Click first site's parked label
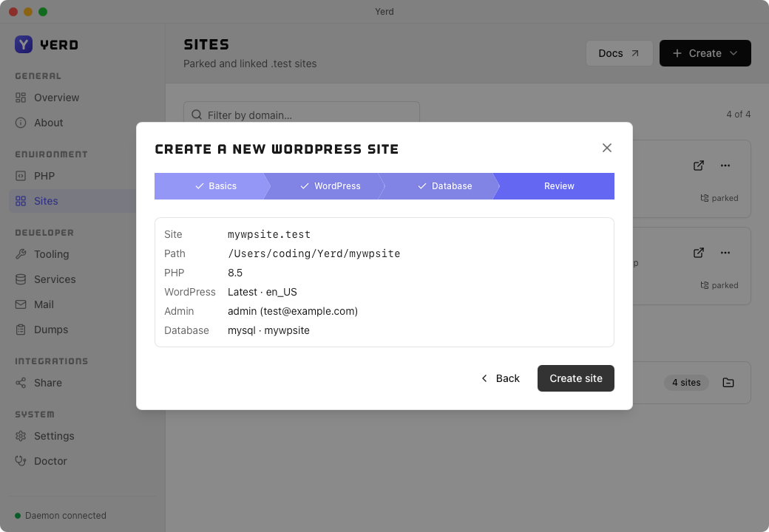This screenshot has width=769, height=532. point(719,198)
